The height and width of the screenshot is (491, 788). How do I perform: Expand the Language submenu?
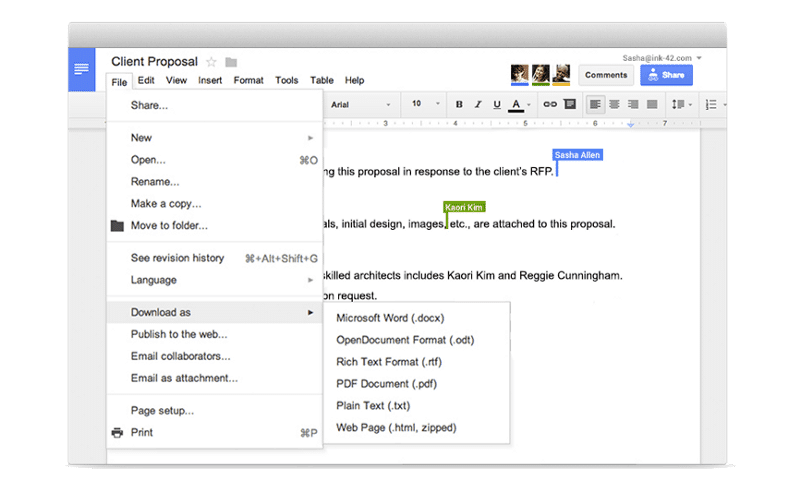tap(215, 280)
